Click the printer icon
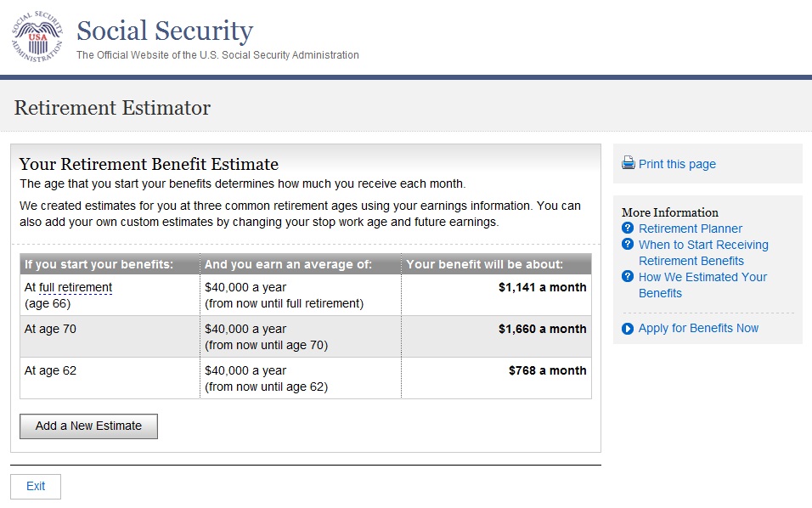 [629, 163]
